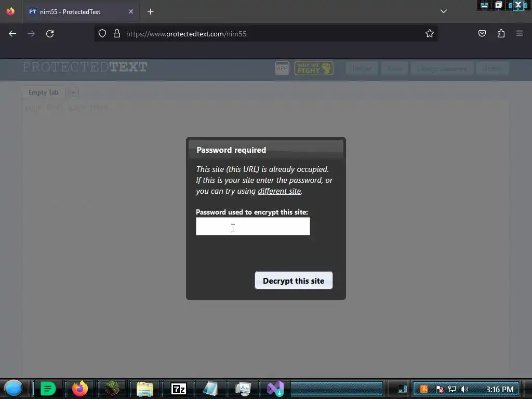Click the Delete button in site header

pyautogui.click(x=493, y=69)
